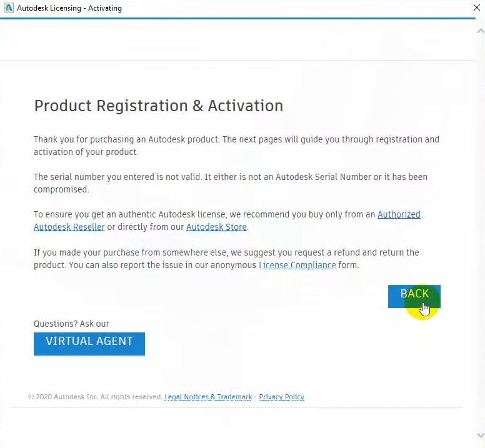The width and height of the screenshot is (485, 448).
Task: Go back with the BACK button
Action: point(414,296)
